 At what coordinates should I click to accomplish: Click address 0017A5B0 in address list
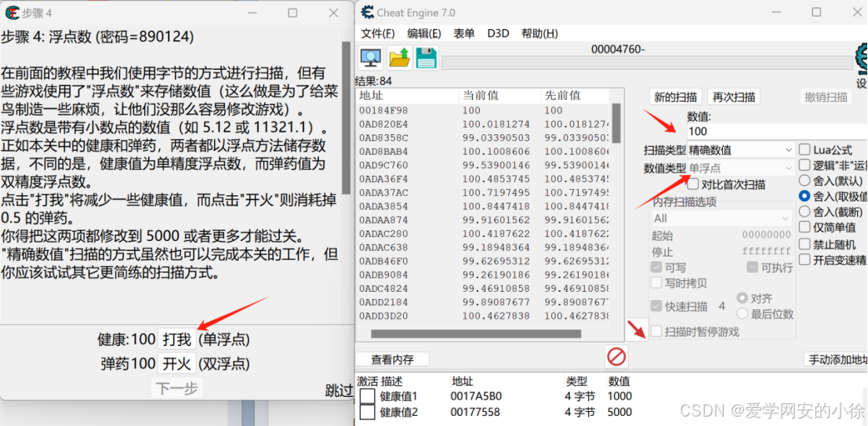pos(476,397)
